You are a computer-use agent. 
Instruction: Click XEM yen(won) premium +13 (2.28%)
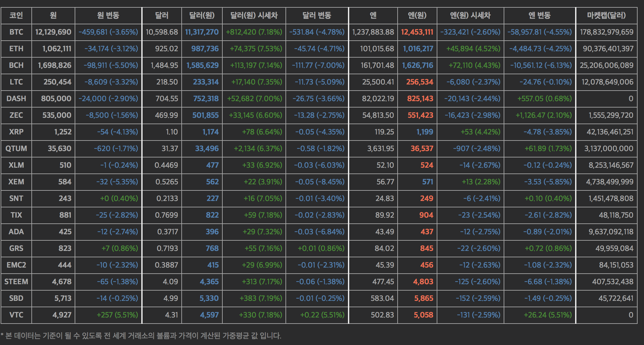tap(481, 182)
